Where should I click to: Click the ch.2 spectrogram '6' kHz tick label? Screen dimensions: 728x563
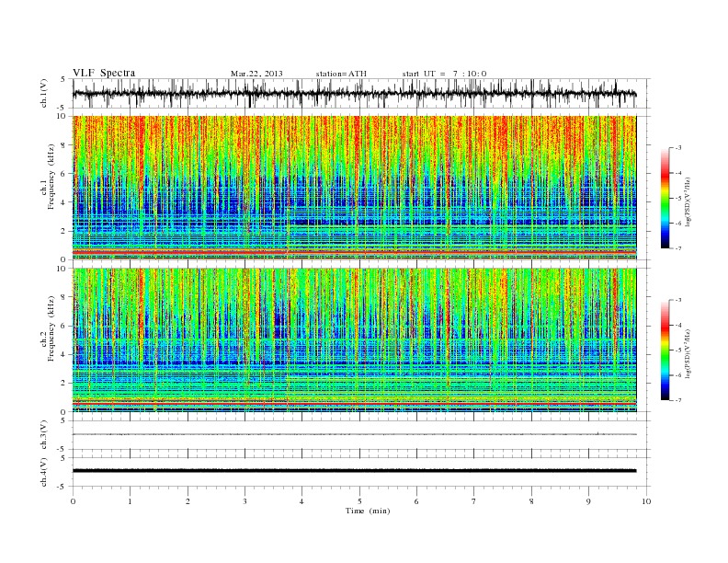tap(63, 326)
